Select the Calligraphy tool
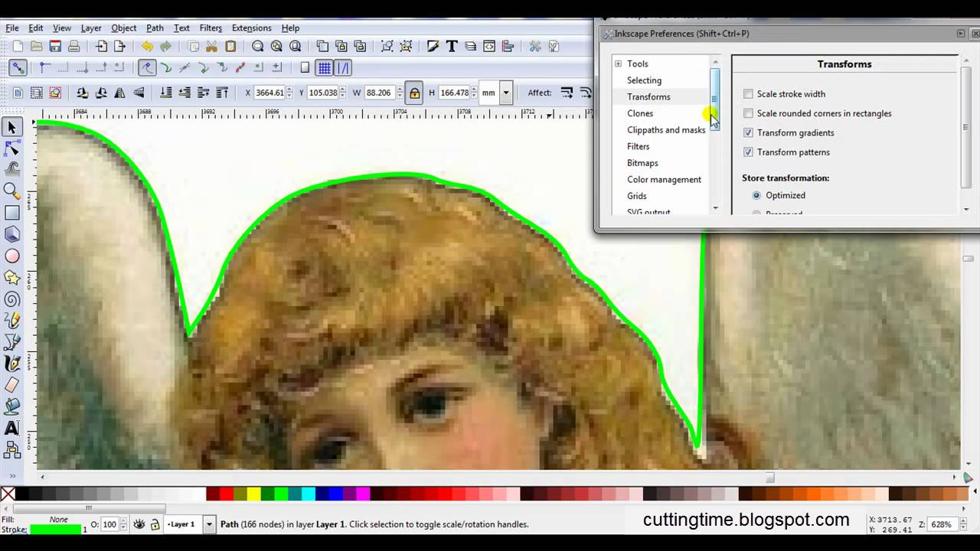Image resolution: width=980 pixels, height=551 pixels. point(12,364)
